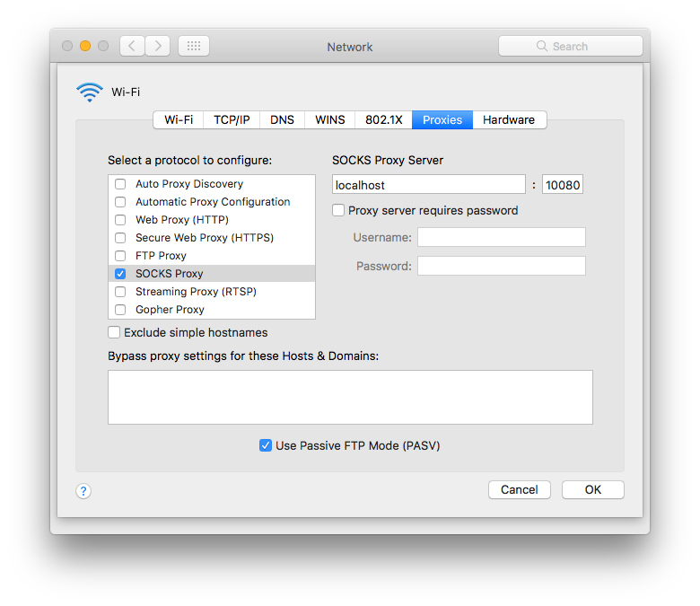
Task: Check Exclude simple hostnames
Action: coord(114,332)
